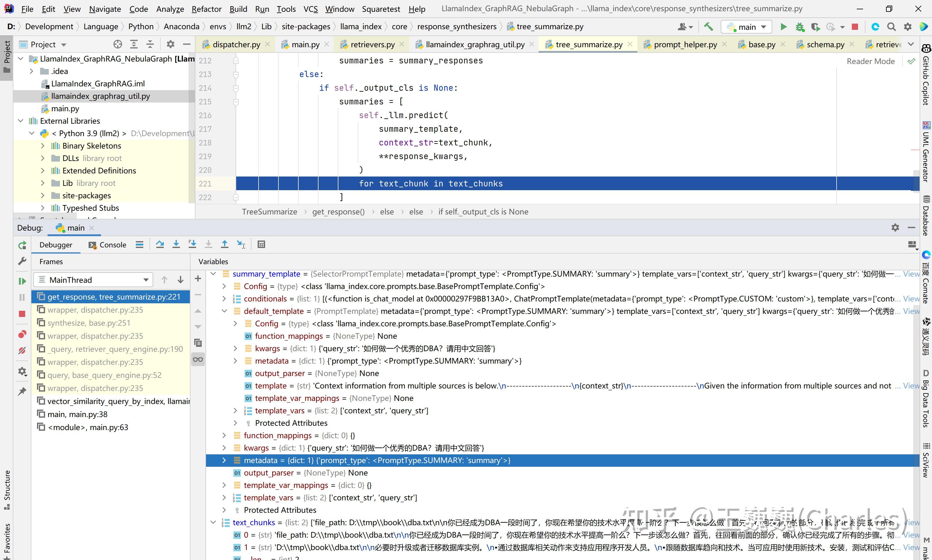
Task: Click Resume Program green arrow
Action: click(22, 281)
